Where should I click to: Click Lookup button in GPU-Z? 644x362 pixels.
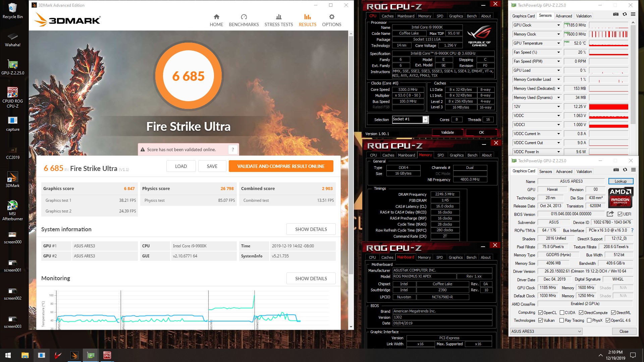tap(621, 181)
